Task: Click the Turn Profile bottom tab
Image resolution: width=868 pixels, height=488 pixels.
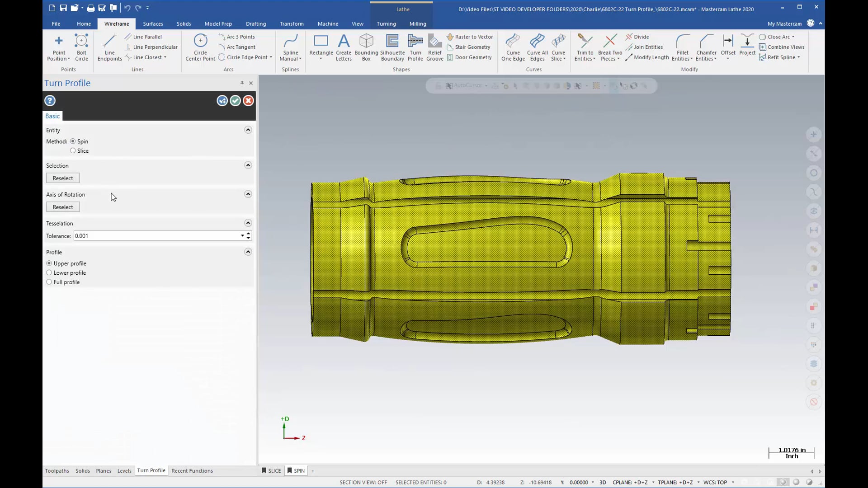Action: pyautogui.click(x=151, y=470)
